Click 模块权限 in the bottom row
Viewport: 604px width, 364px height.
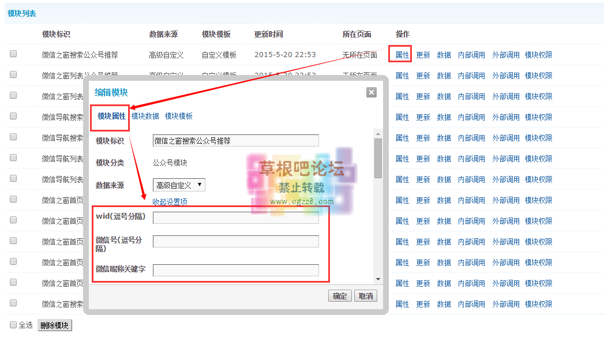point(538,304)
